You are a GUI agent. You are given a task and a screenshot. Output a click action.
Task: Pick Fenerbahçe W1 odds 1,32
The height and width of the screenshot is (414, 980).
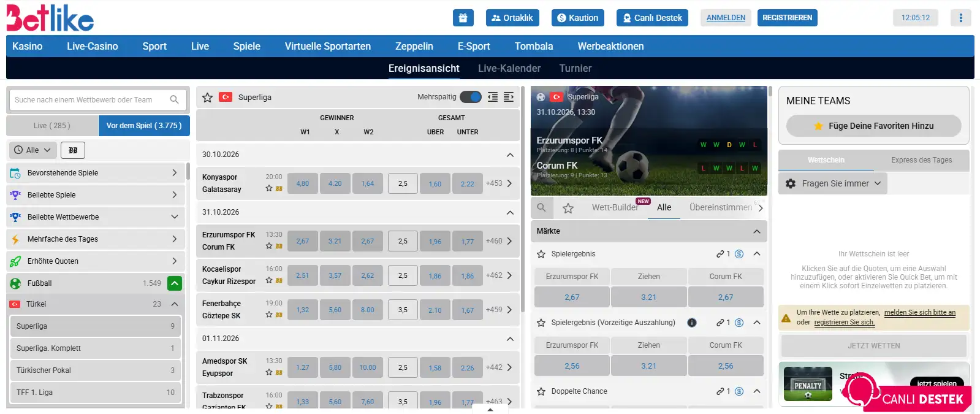303,310
